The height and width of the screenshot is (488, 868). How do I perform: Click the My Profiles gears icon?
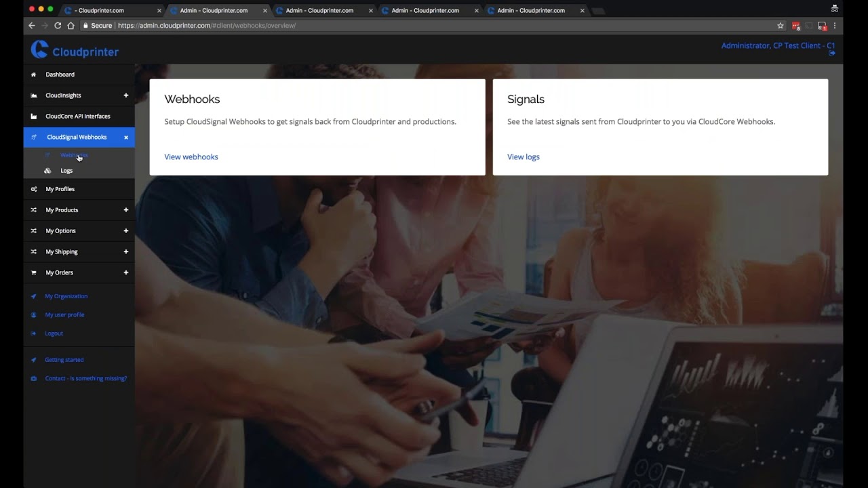(34, 189)
